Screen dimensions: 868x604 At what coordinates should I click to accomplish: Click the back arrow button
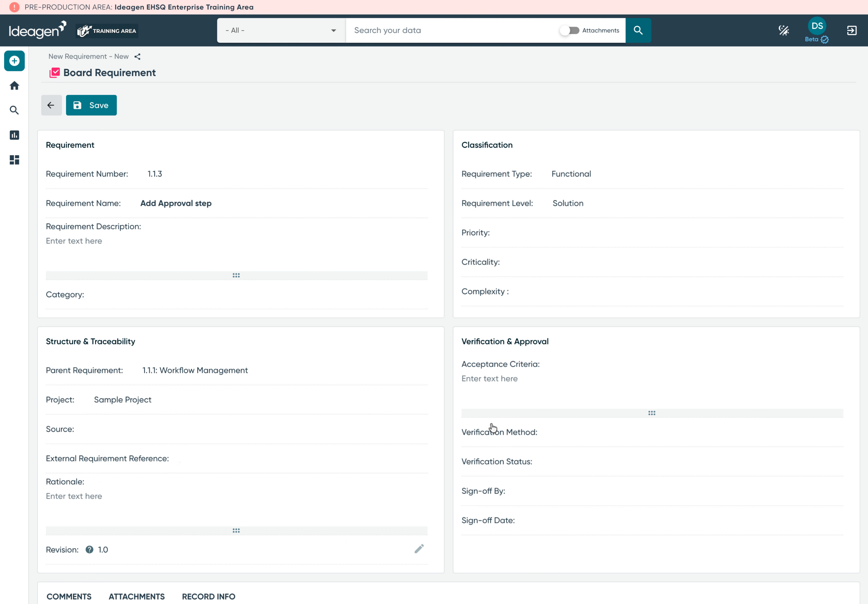point(52,106)
